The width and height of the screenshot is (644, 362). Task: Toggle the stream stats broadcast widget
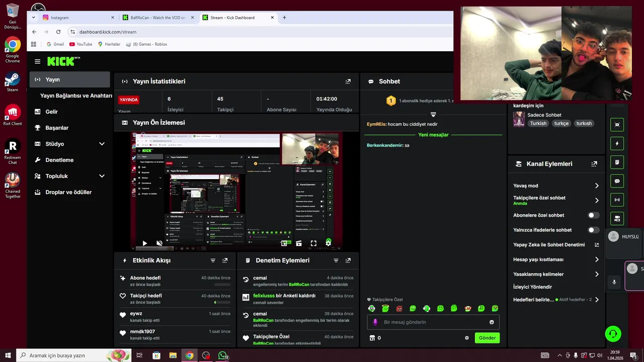(617, 200)
